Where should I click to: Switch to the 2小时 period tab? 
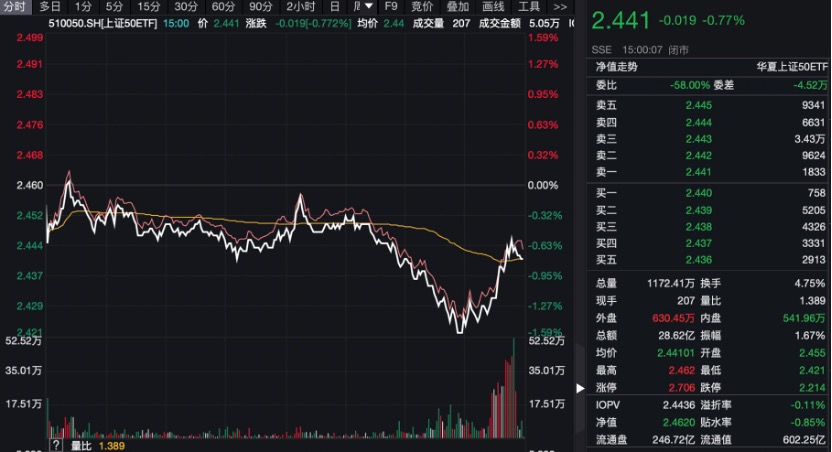pos(300,7)
